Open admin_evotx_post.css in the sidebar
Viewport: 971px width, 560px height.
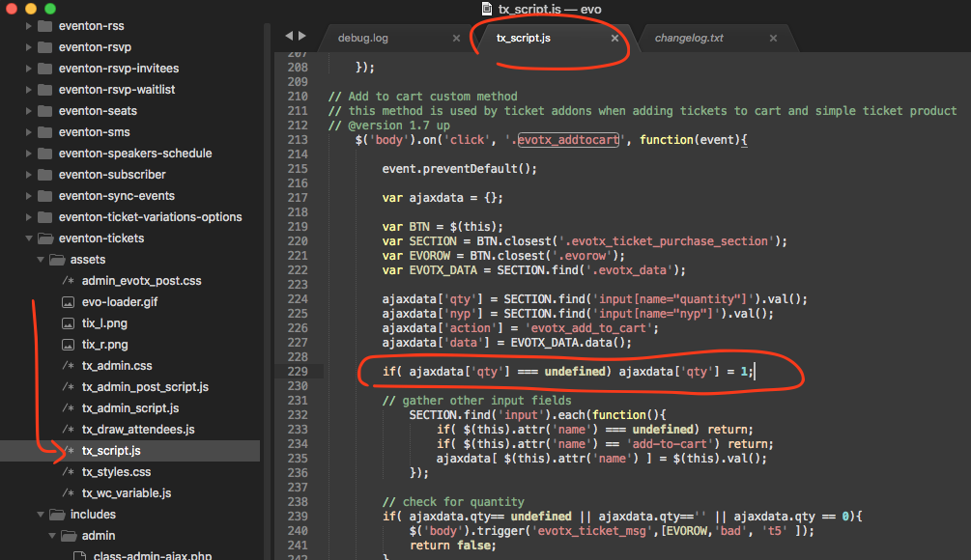[141, 281]
